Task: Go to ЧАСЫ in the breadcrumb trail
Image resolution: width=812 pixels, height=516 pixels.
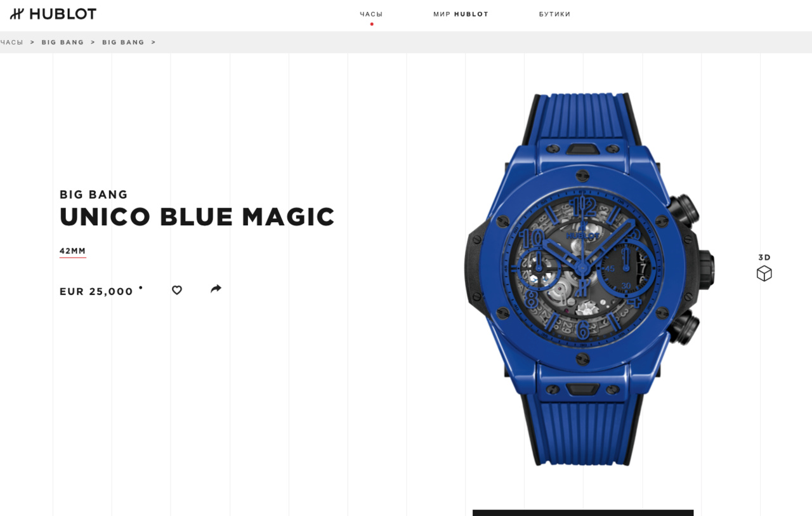Action: (x=11, y=43)
